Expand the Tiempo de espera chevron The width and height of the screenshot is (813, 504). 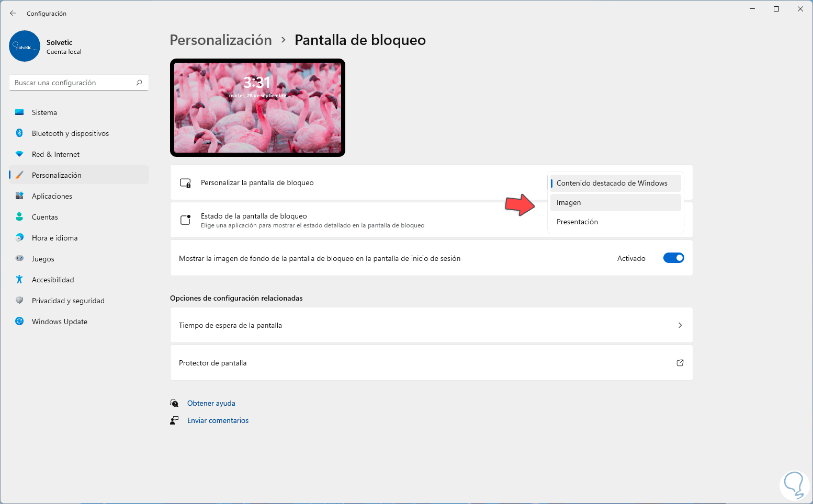click(x=680, y=325)
